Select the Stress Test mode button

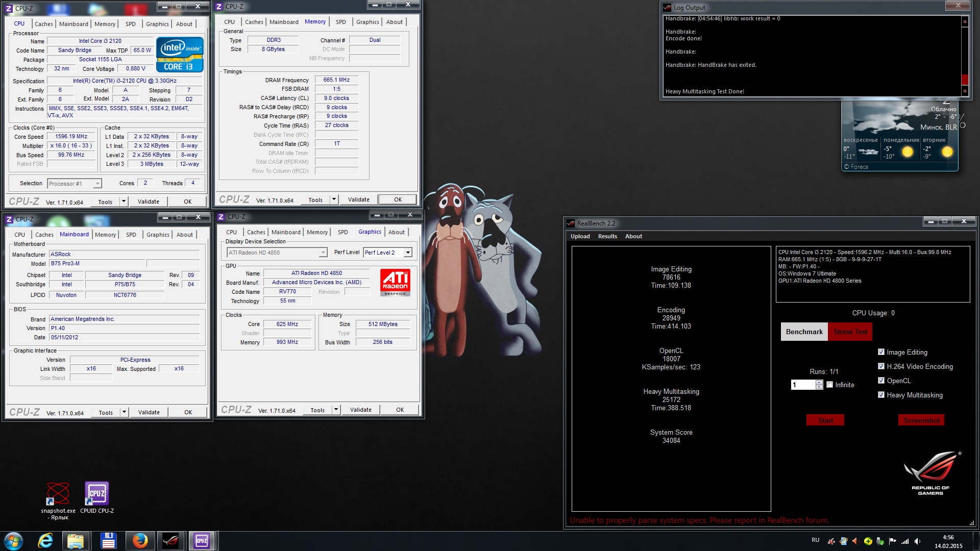pyautogui.click(x=850, y=332)
